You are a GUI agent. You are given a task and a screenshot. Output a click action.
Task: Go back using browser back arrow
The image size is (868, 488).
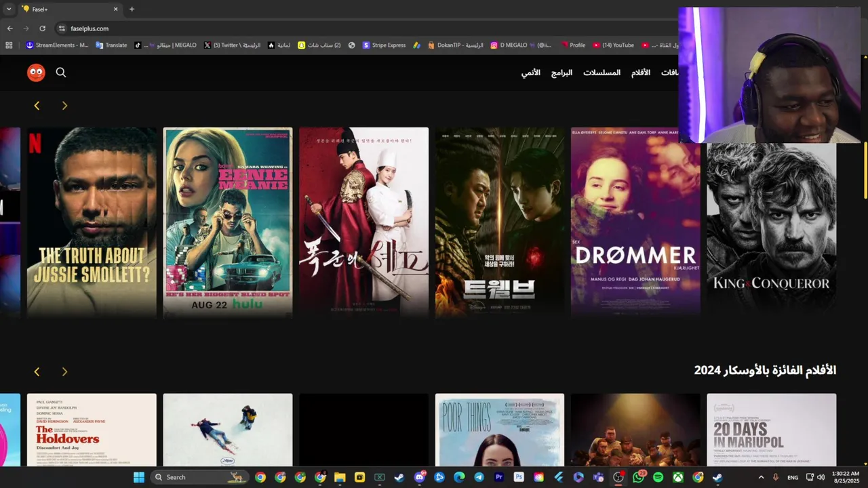click(9, 28)
